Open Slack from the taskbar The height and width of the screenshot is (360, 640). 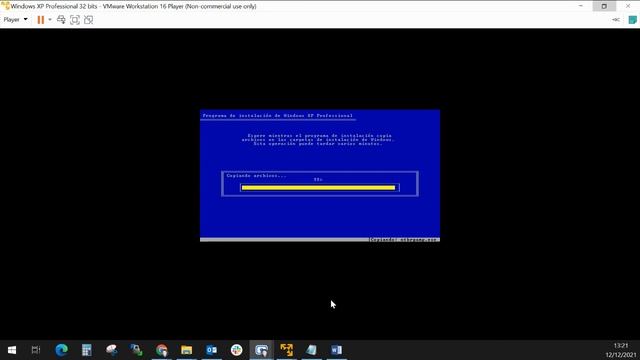pos(236,350)
